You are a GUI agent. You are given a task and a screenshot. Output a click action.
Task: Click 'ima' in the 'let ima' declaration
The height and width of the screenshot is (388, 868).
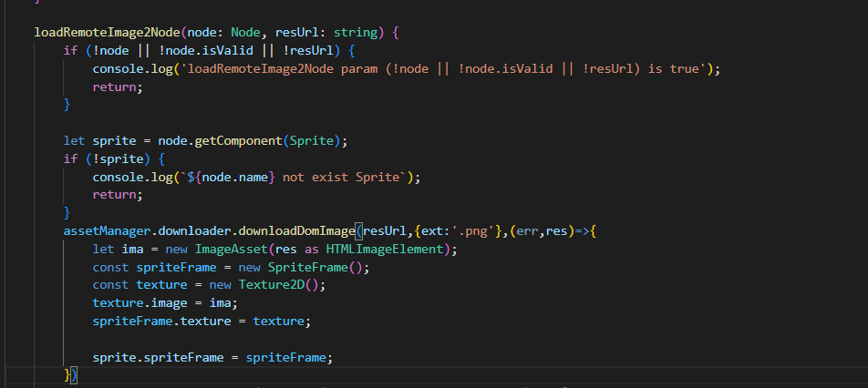coord(133,250)
